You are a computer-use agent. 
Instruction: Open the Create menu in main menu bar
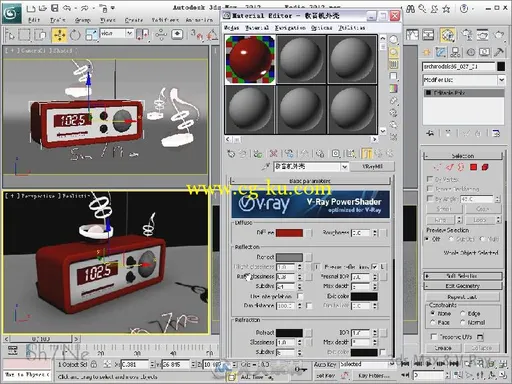(133, 20)
